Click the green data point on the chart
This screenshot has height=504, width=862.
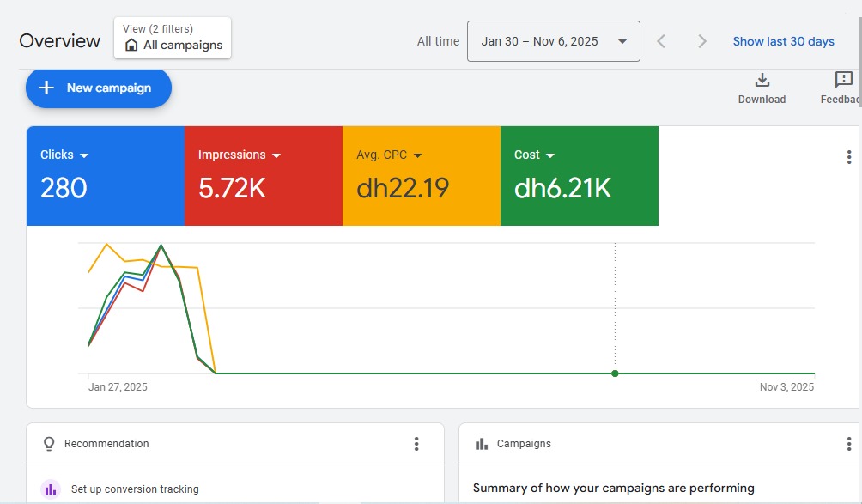pos(615,373)
